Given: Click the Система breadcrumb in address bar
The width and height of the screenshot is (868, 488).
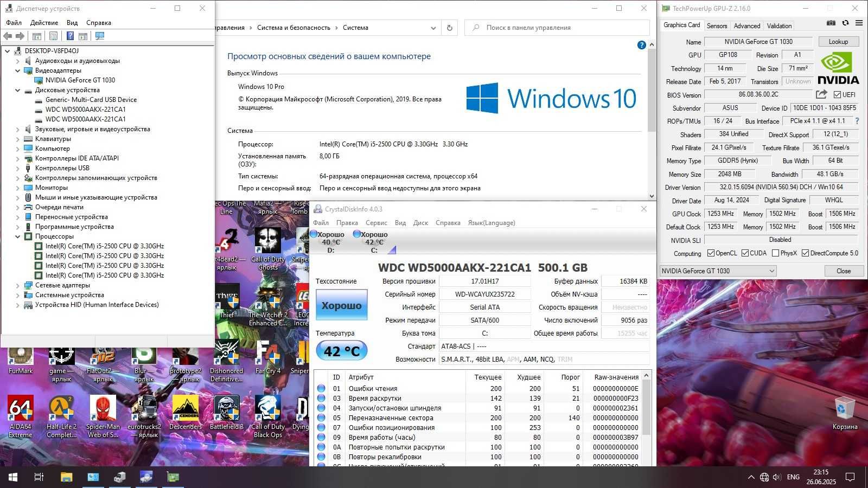Looking at the screenshot, I should (355, 28).
